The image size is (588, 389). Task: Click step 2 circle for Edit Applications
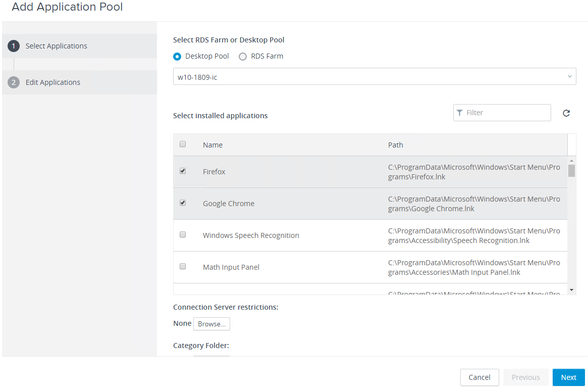click(14, 82)
